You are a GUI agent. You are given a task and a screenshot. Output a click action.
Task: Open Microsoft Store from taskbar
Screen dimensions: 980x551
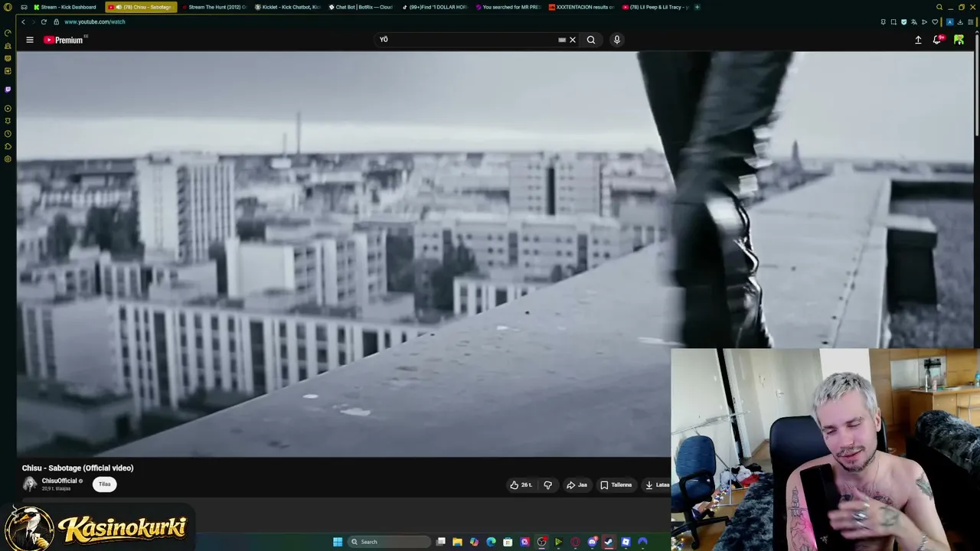[x=508, y=542]
